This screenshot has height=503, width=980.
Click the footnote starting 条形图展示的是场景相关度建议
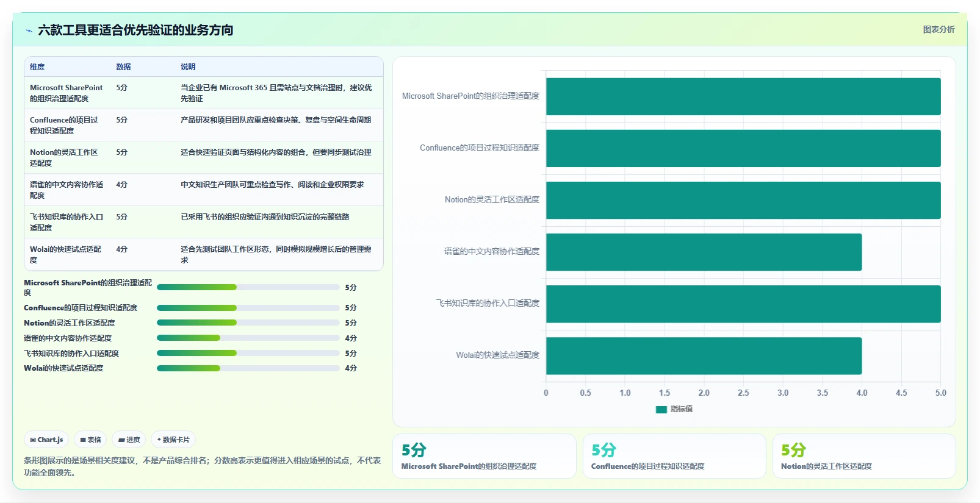pyautogui.click(x=203, y=466)
